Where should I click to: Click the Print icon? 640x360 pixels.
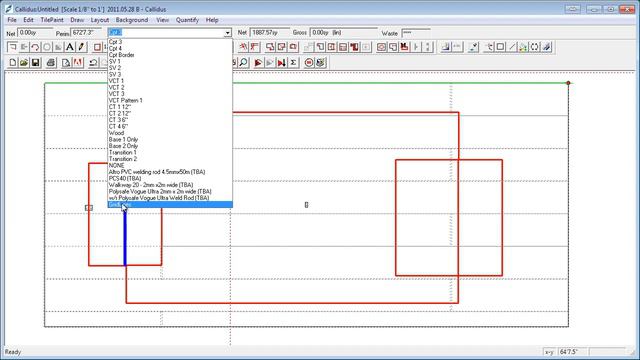click(x=51, y=62)
